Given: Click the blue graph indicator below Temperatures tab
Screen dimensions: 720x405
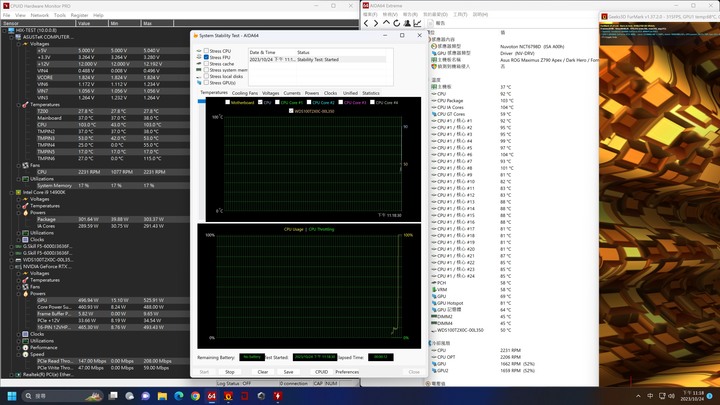Looking at the screenshot, I should [201, 101].
